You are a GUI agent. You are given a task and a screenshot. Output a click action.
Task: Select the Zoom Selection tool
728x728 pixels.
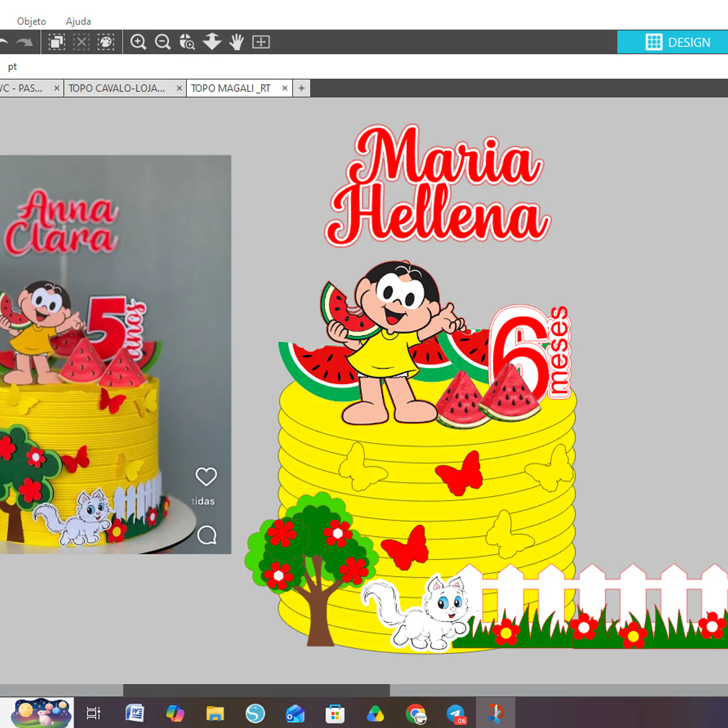[x=187, y=42]
